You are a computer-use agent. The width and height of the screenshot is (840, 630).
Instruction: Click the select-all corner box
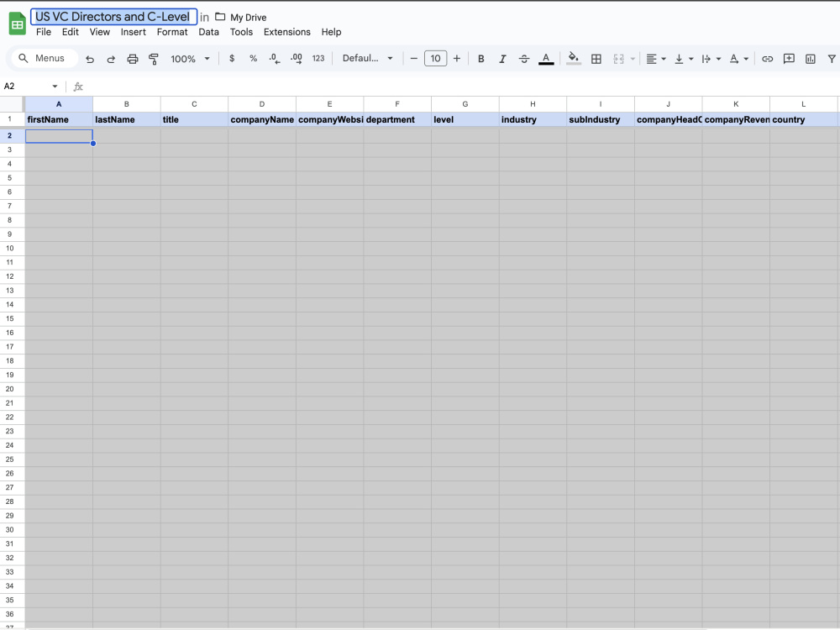pos(12,104)
